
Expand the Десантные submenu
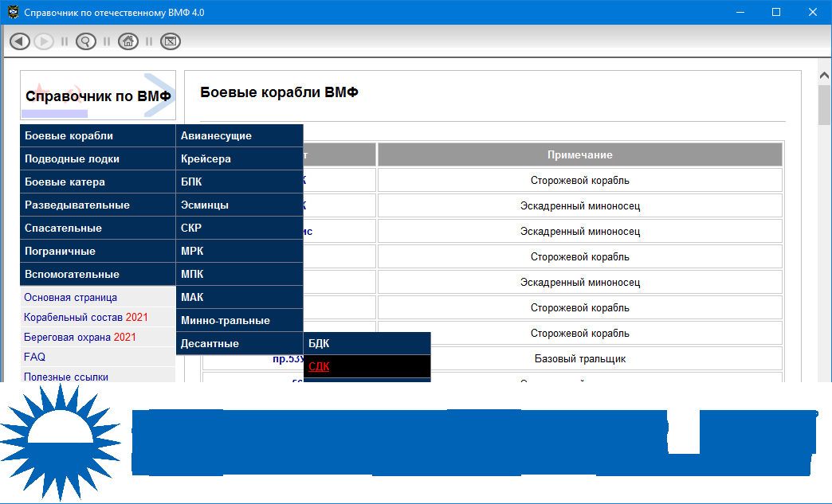[239, 344]
